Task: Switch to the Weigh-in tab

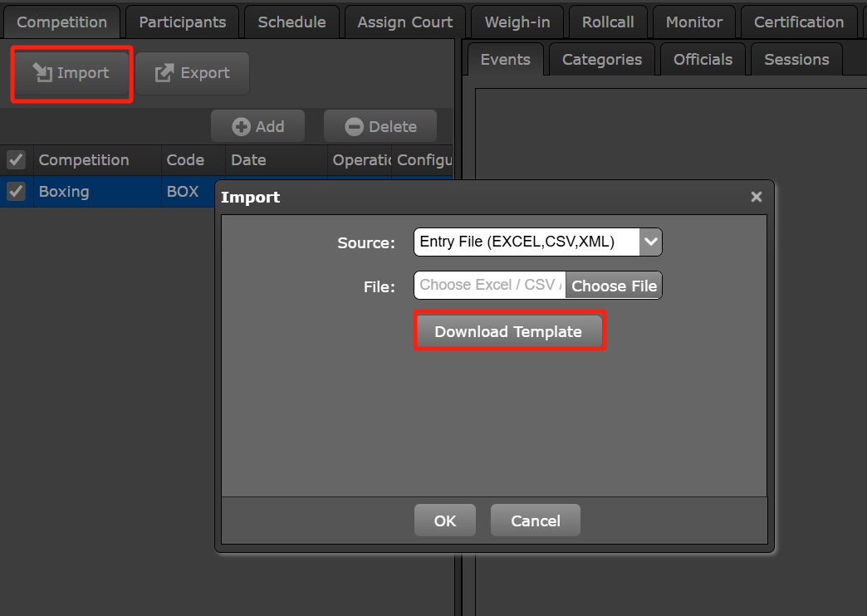Action: tap(517, 22)
